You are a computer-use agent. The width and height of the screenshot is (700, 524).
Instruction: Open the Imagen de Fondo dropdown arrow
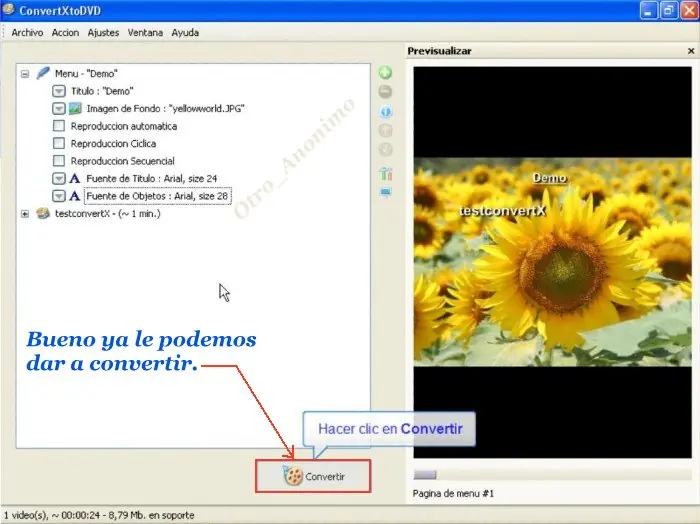[58, 108]
